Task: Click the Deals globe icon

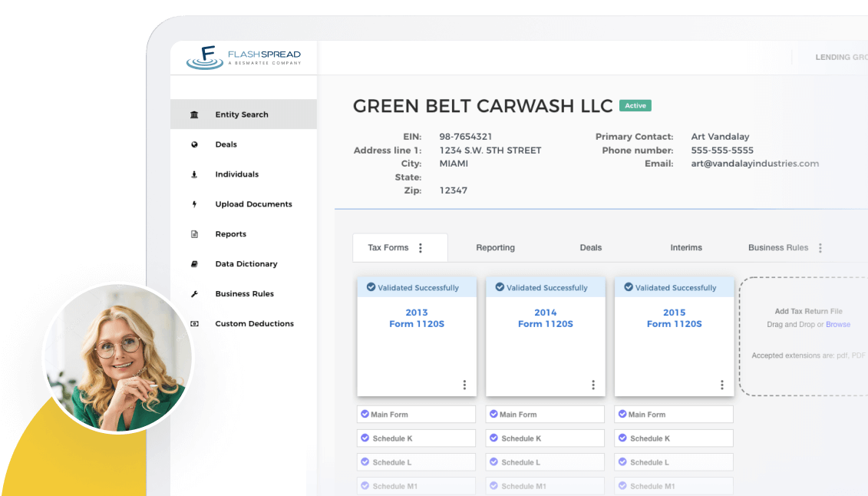Action: pyautogui.click(x=194, y=144)
